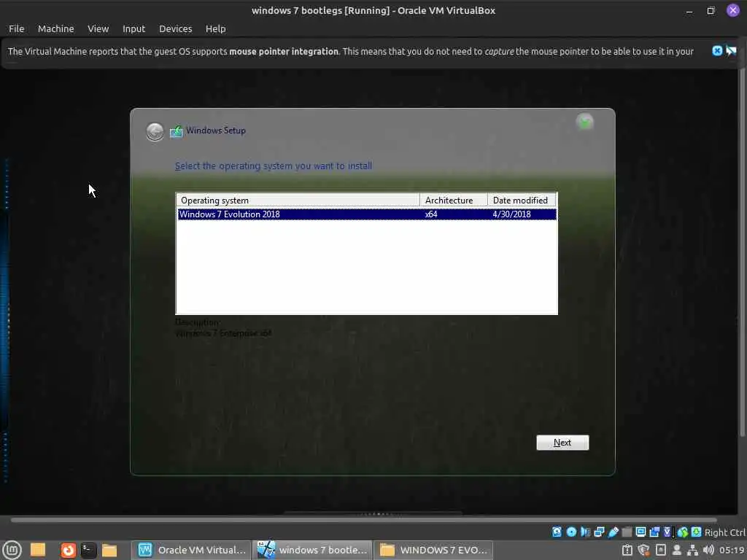This screenshot has width=747, height=560.
Task: Click the don't-show-again notification icon
Action: [x=731, y=51]
